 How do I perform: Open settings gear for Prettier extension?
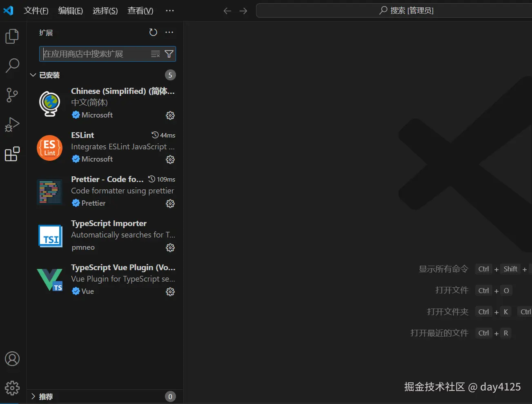(x=170, y=204)
